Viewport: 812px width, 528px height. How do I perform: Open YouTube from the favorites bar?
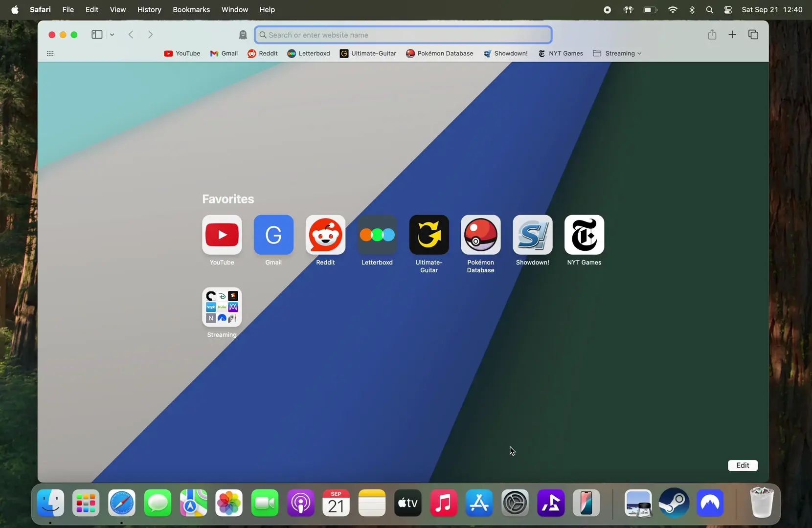pos(182,54)
